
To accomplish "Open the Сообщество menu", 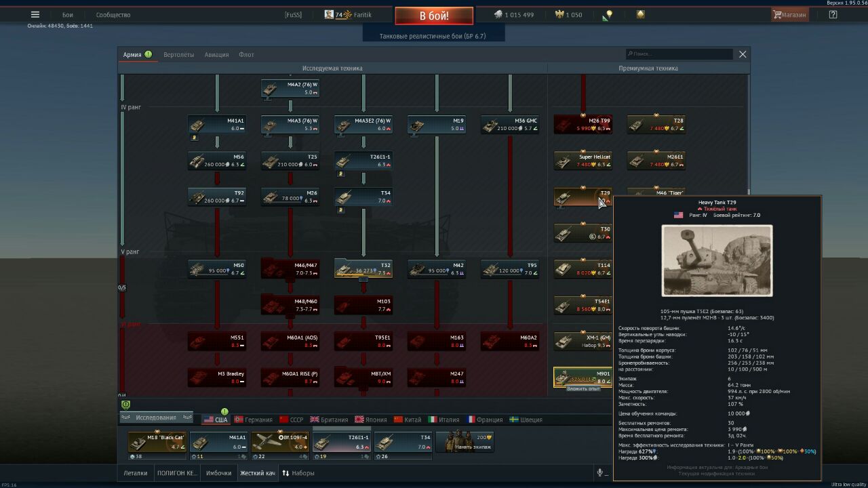I will pos(113,15).
